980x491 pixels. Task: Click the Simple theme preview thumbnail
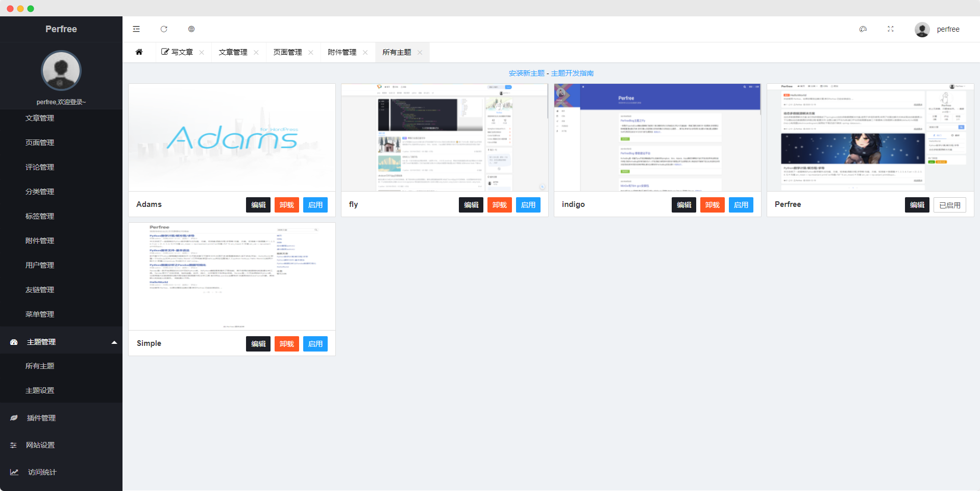point(232,276)
